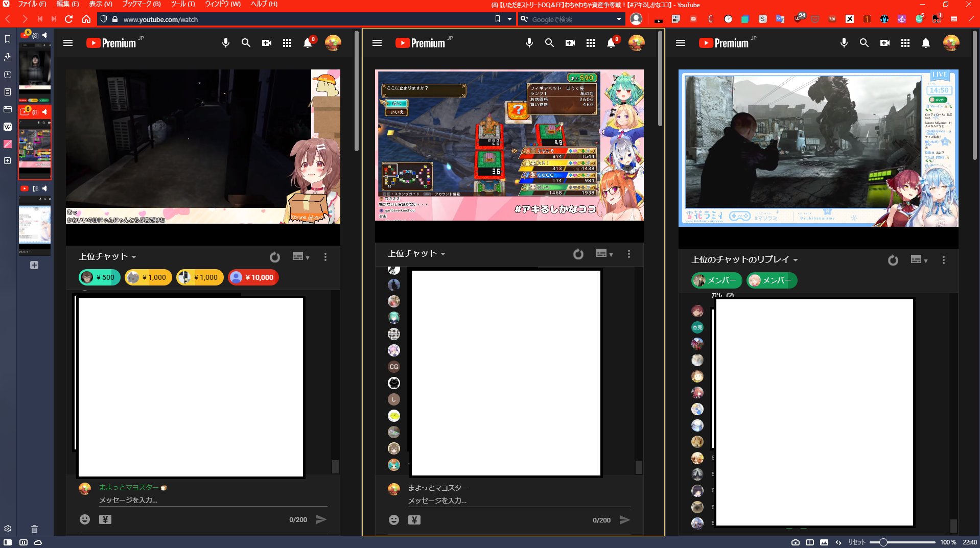Add a new tab with the plus button
Image resolution: width=980 pixels, height=548 pixels.
pyautogui.click(x=34, y=265)
